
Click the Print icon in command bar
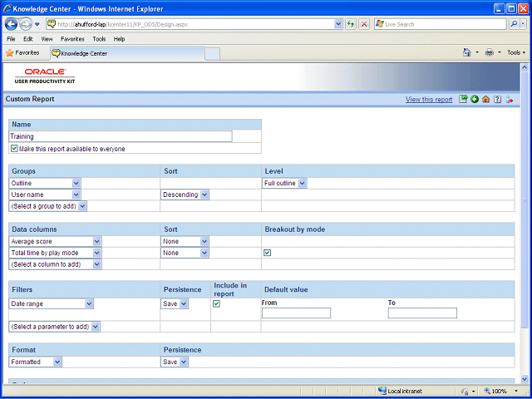(x=490, y=52)
